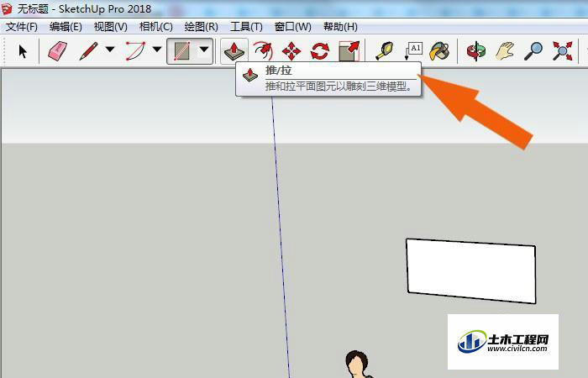
Task: Select the Rotate tool
Action: [x=320, y=51]
